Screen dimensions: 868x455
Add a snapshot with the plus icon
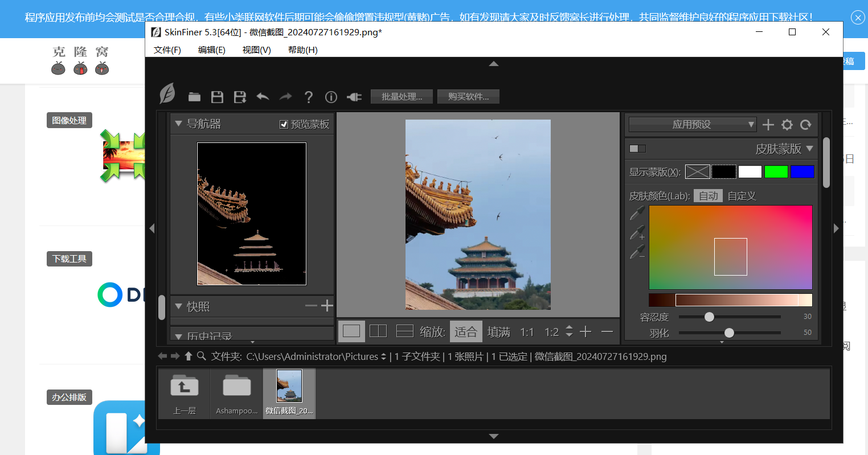coord(327,306)
